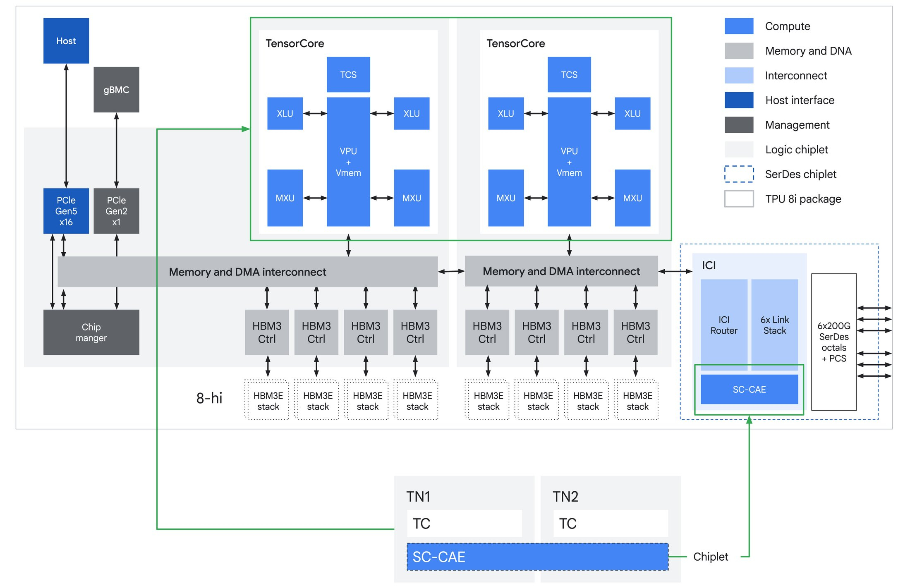Click the PCIe Gen5 x16 block
Image resolution: width=910 pixels, height=588 pixels.
click(x=66, y=211)
